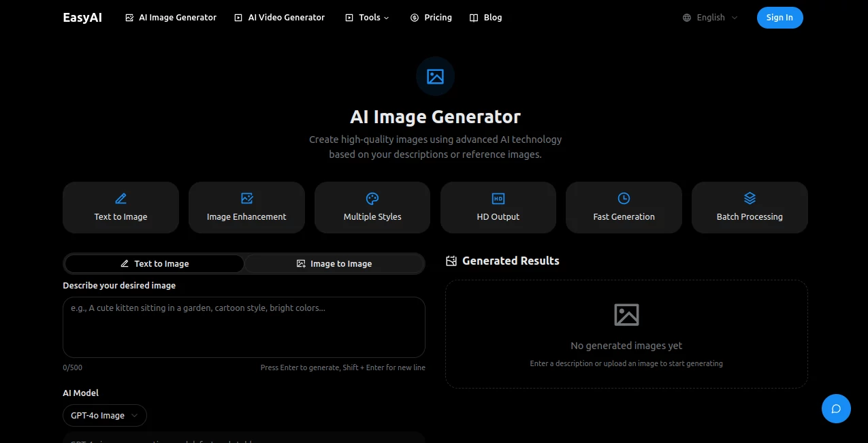The image size is (868, 443).
Task: Navigate to the Blog section
Action: click(x=485, y=18)
